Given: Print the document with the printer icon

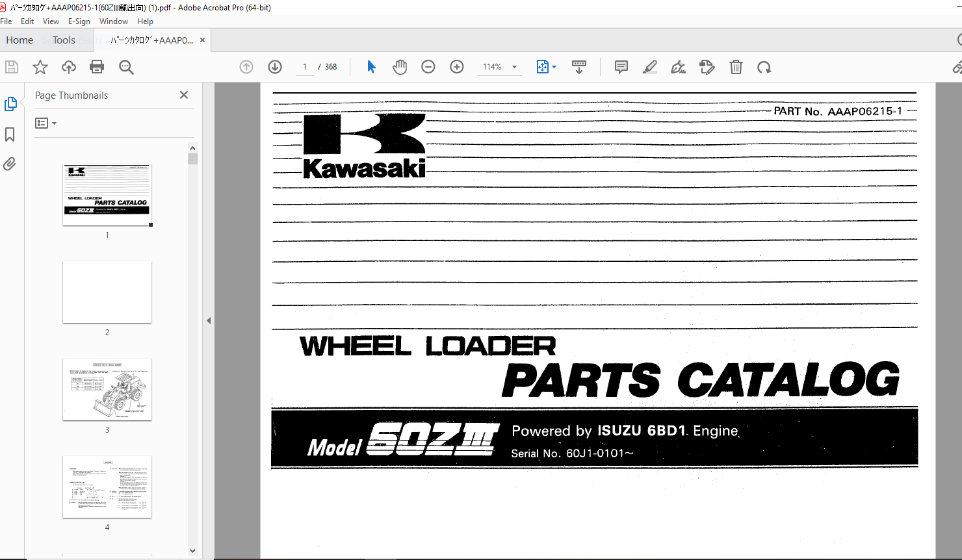Looking at the screenshot, I should 97,67.
